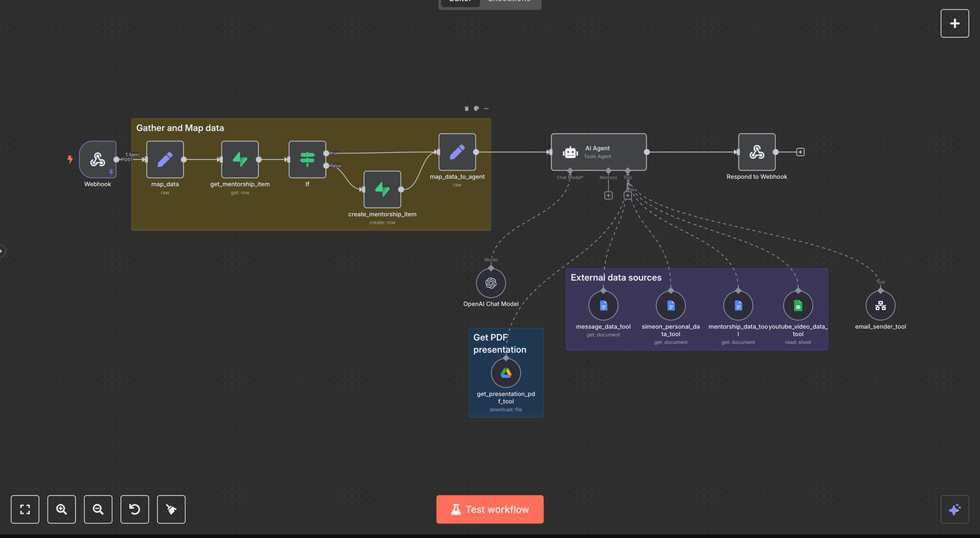Select the map_data edit node
The height and width of the screenshot is (538, 980).
[x=165, y=159]
